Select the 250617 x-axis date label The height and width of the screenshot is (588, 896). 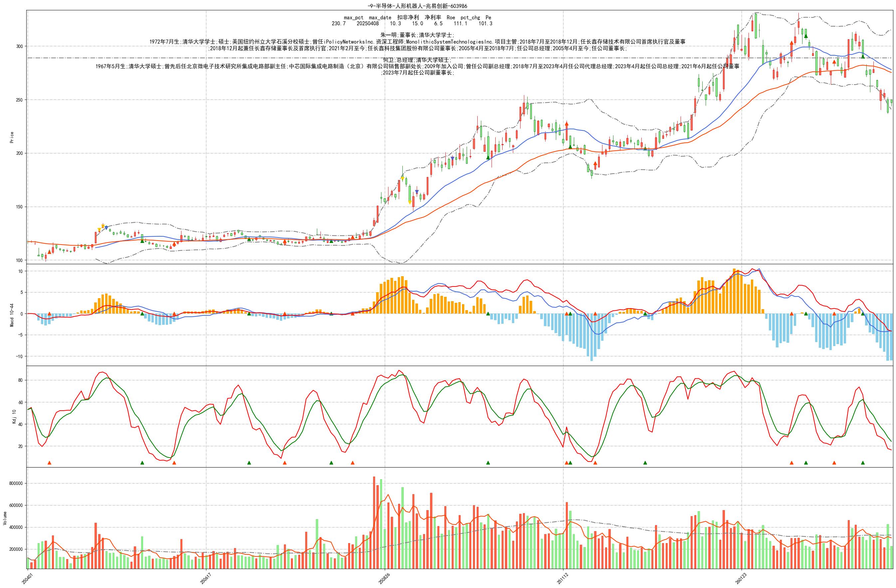pos(206,578)
